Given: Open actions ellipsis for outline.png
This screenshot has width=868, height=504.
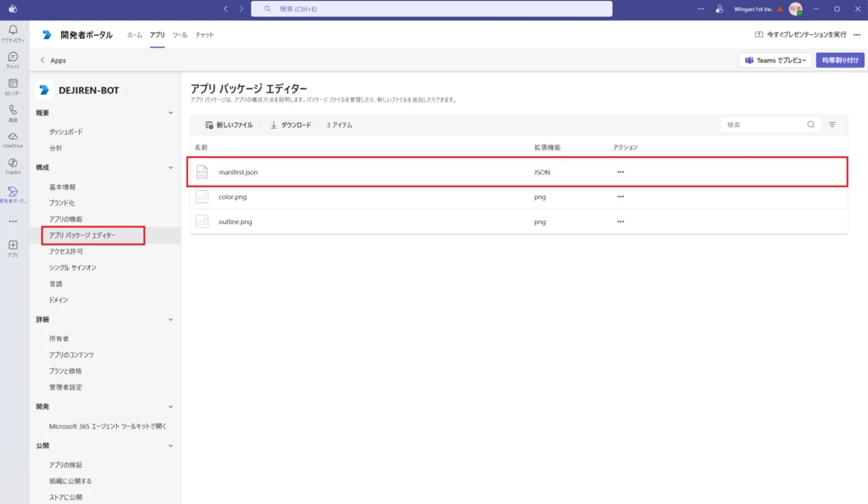Looking at the screenshot, I should pyautogui.click(x=620, y=221).
